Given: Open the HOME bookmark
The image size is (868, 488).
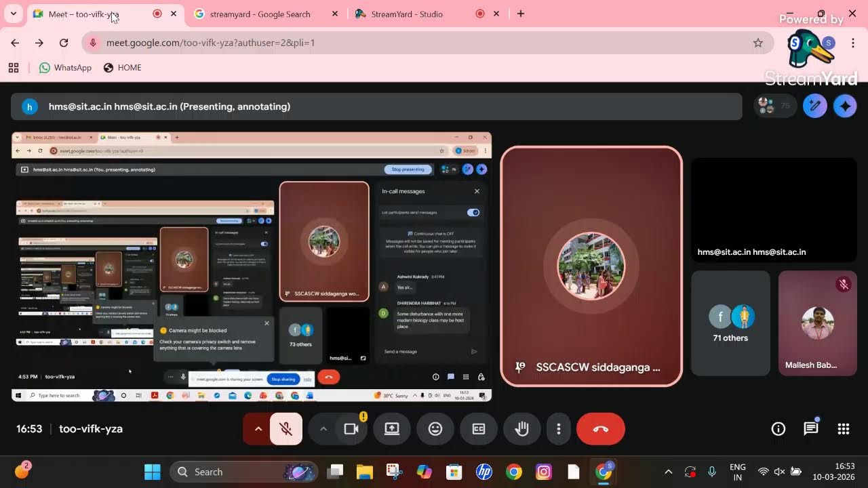Looking at the screenshot, I should [x=122, y=68].
